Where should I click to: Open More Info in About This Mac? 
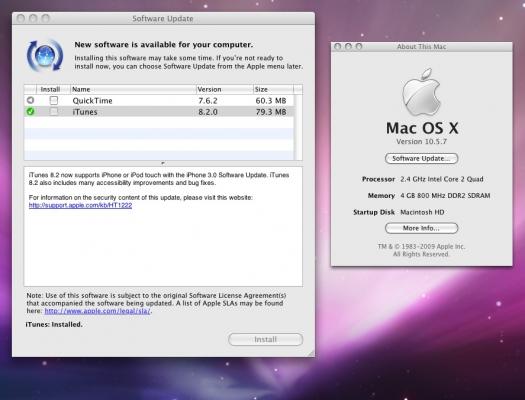[421, 228]
